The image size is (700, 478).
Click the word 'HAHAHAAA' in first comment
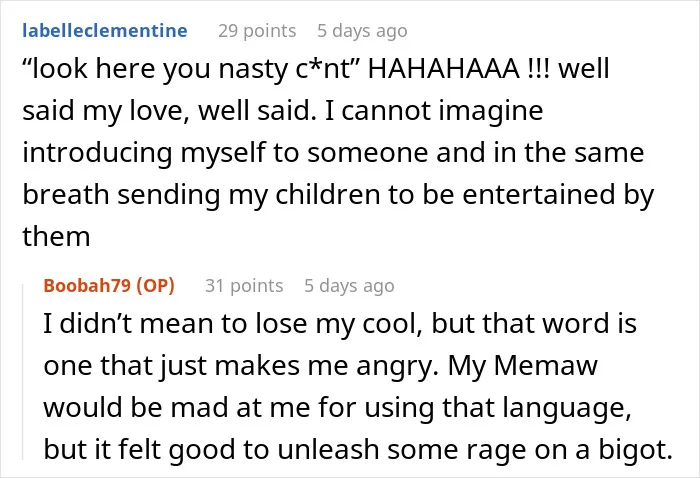(x=444, y=69)
